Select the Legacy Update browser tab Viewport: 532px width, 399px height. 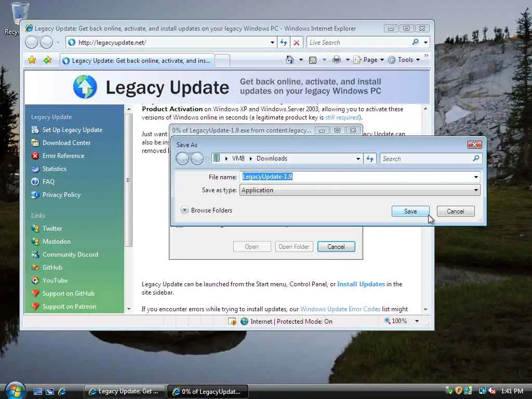(137, 61)
